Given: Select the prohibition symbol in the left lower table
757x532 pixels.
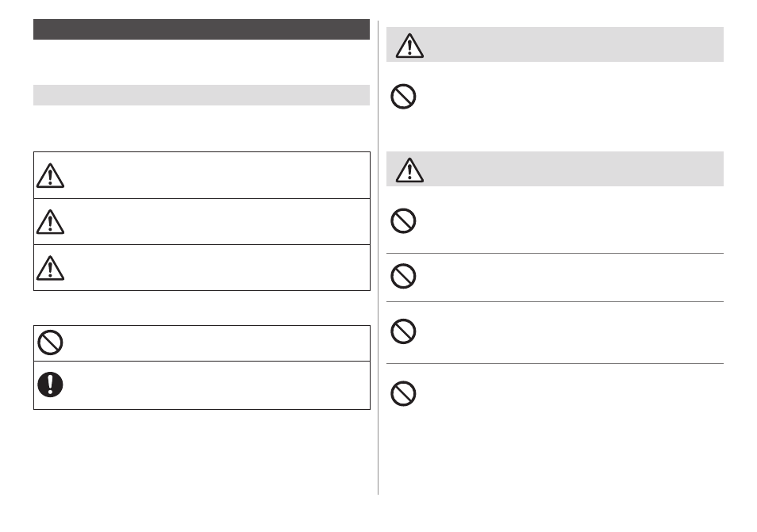Looking at the screenshot, I should coord(50,343).
